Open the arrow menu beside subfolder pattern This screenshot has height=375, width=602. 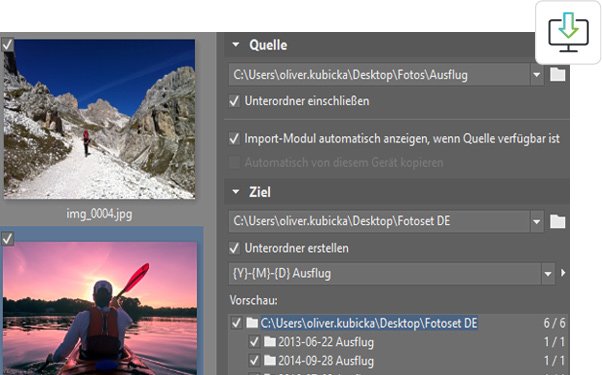coord(563,273)
